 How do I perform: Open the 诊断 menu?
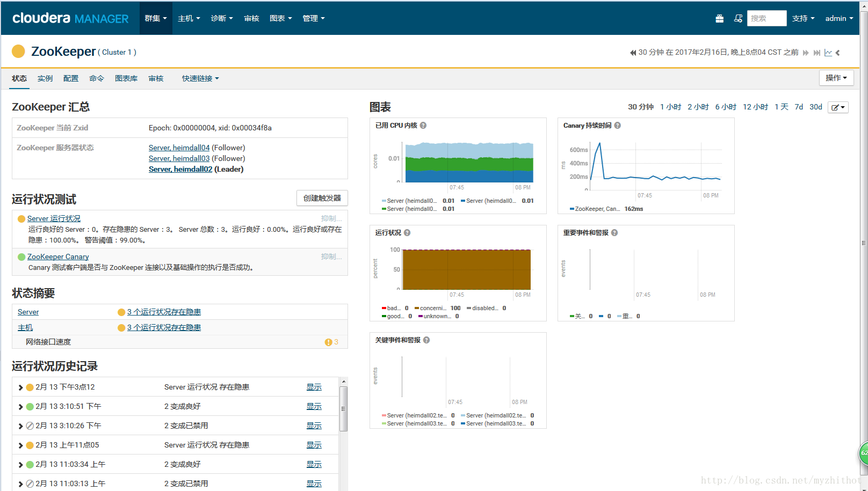click(222, 18)
